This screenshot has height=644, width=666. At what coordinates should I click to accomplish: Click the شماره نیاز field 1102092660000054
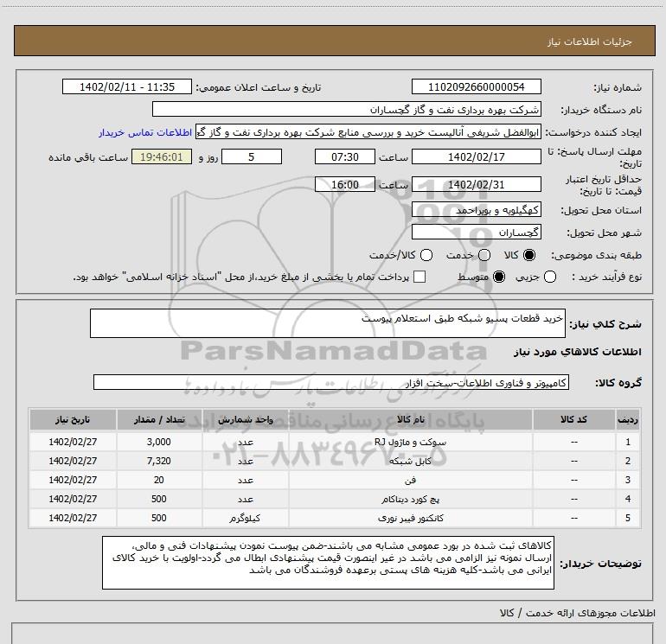coord(476,86)
